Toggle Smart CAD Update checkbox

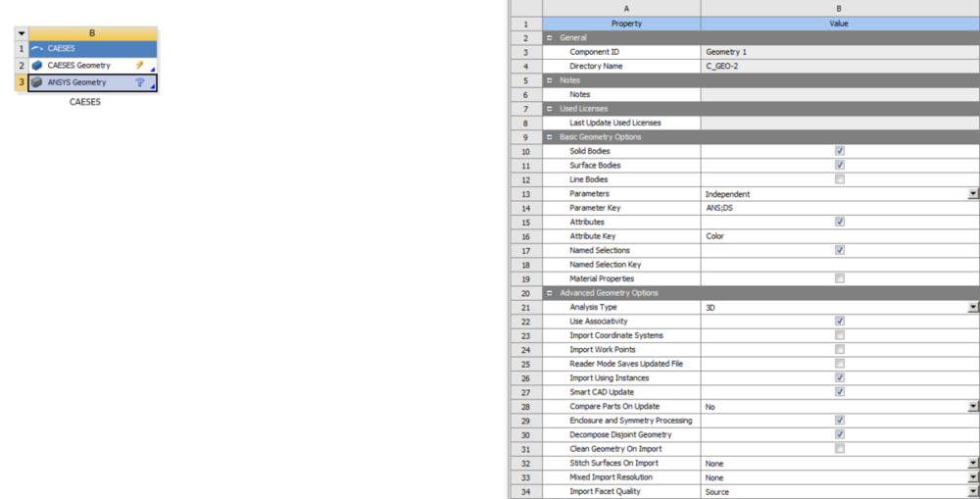[x=840, y=391]
